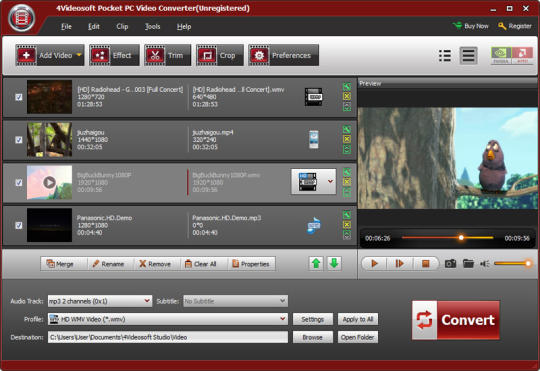The height and width of the screenshot is (371, 540).
Task: Click the Apply to All button
Action: tap(358, 319)
